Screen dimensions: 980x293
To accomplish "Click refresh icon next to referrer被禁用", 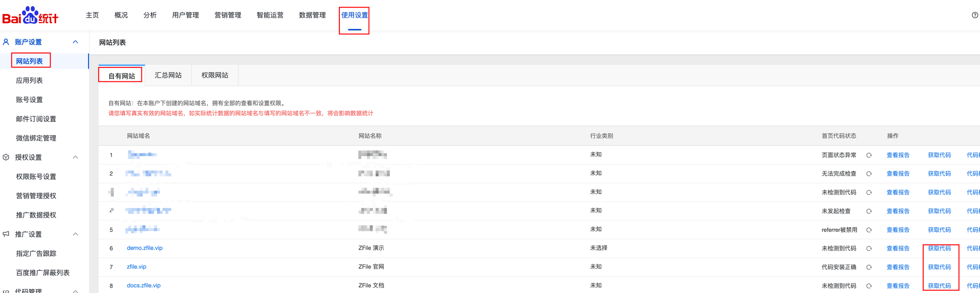I will [x=869, y=230].
